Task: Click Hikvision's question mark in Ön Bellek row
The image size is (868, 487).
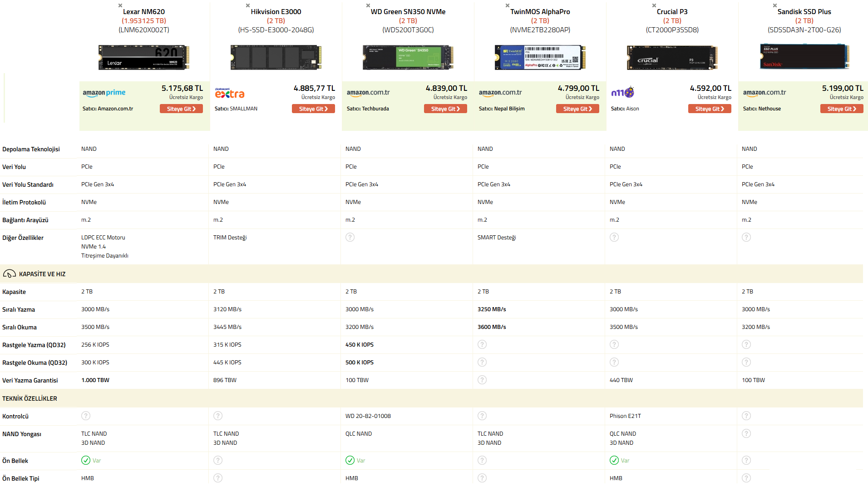Action: pyautogui.click(x=218, y=460)
